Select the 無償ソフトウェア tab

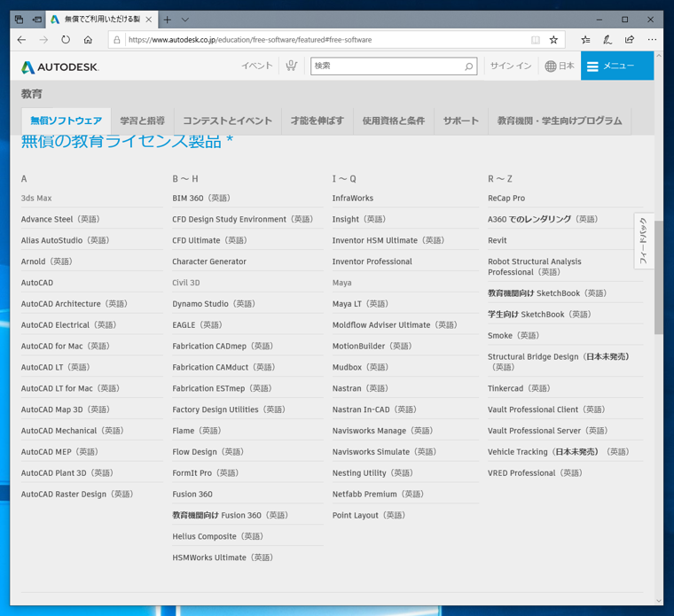pyautogui.click(x=67, y=121)
